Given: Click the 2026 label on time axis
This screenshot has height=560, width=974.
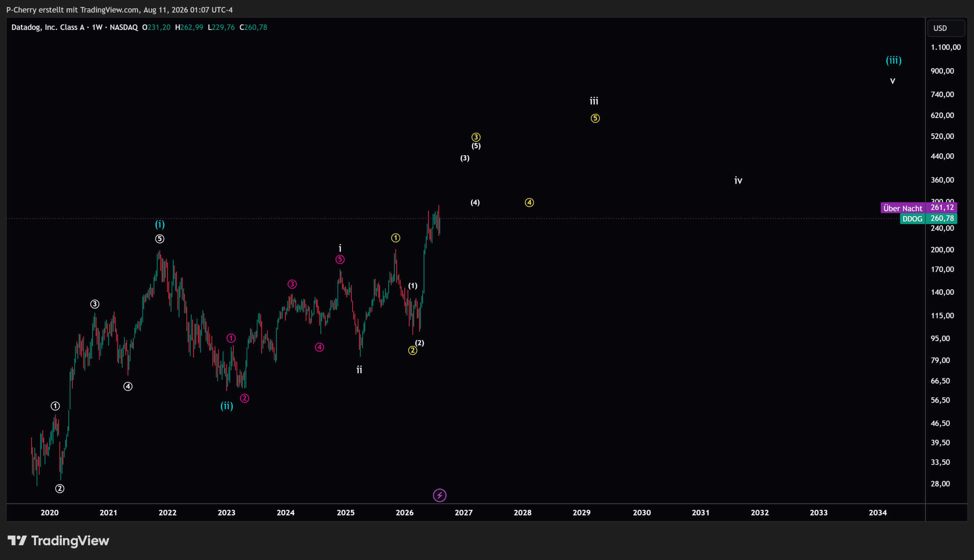Looking at the screenshot, I should click(405, 513).
